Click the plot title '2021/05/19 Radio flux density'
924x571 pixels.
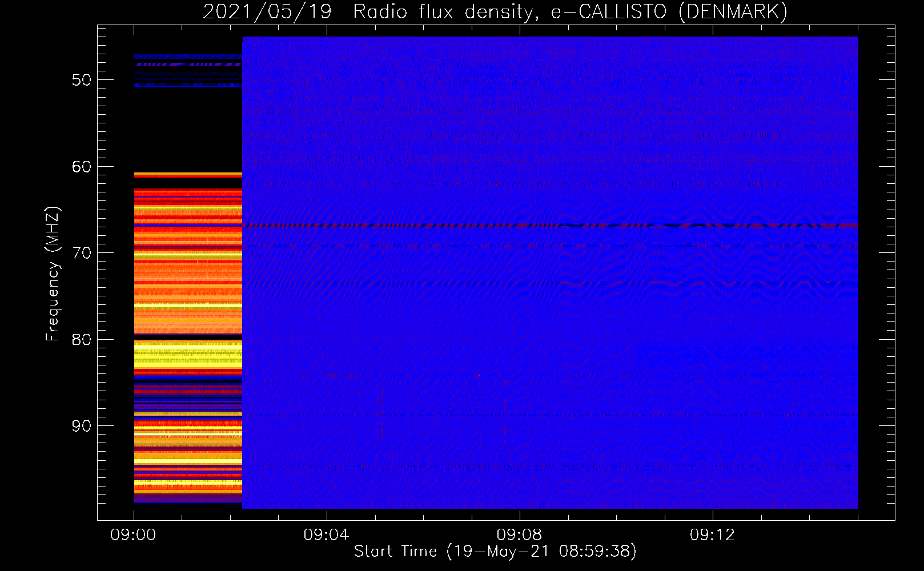click(370, 11)
